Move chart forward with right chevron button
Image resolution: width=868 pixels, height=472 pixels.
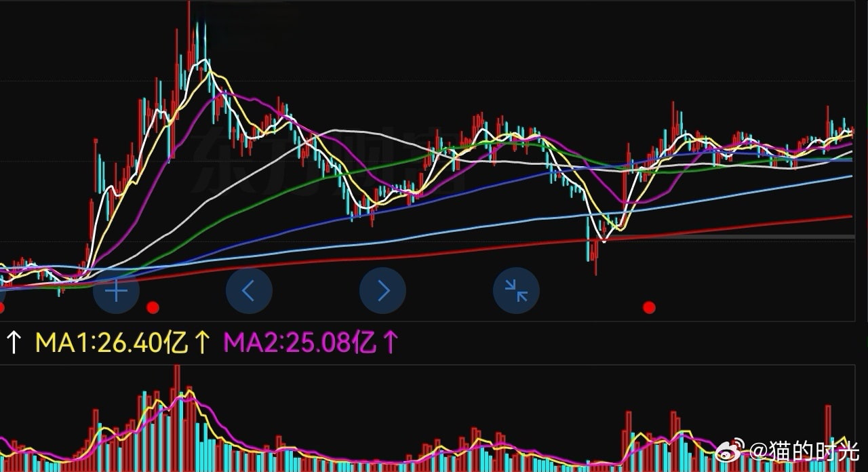(382, 291)
